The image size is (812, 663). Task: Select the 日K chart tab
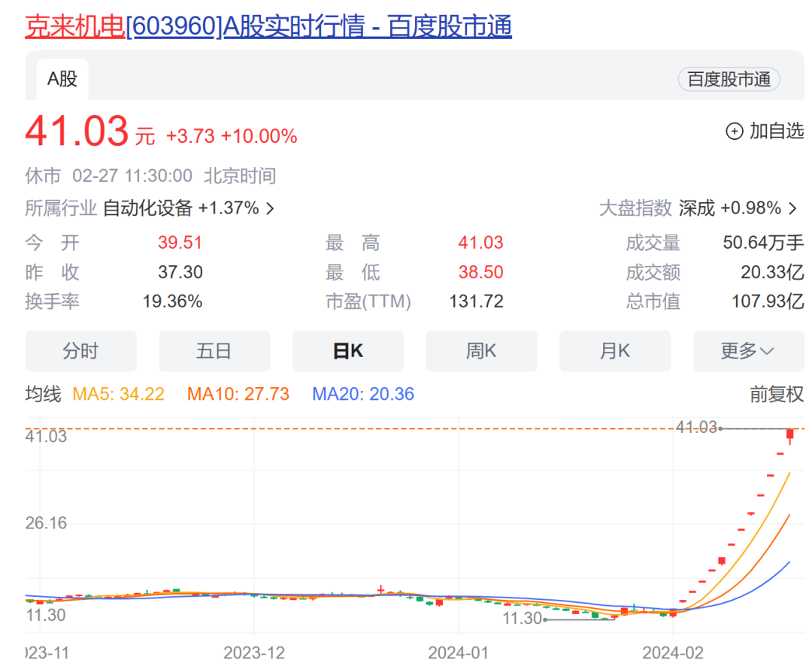click(348, 351)
